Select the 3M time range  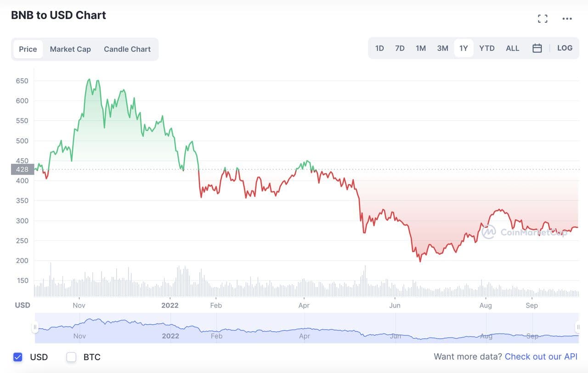[x=442, y=48]
